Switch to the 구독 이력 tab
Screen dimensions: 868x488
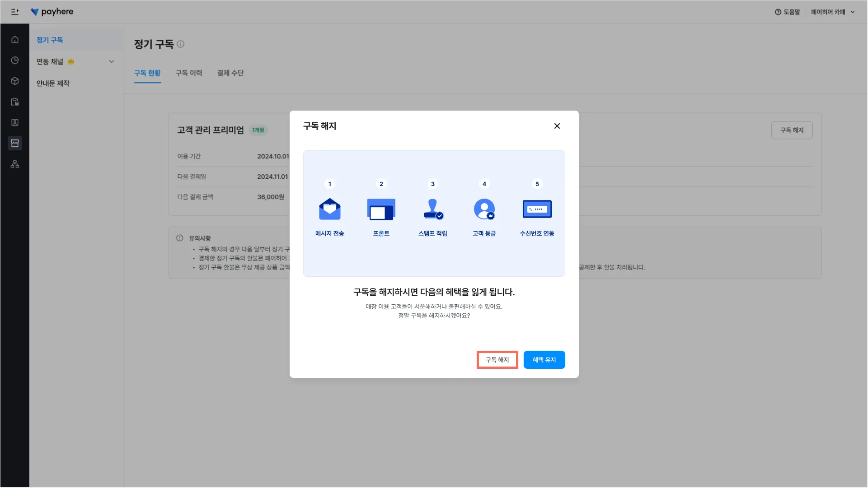[189, 73]
